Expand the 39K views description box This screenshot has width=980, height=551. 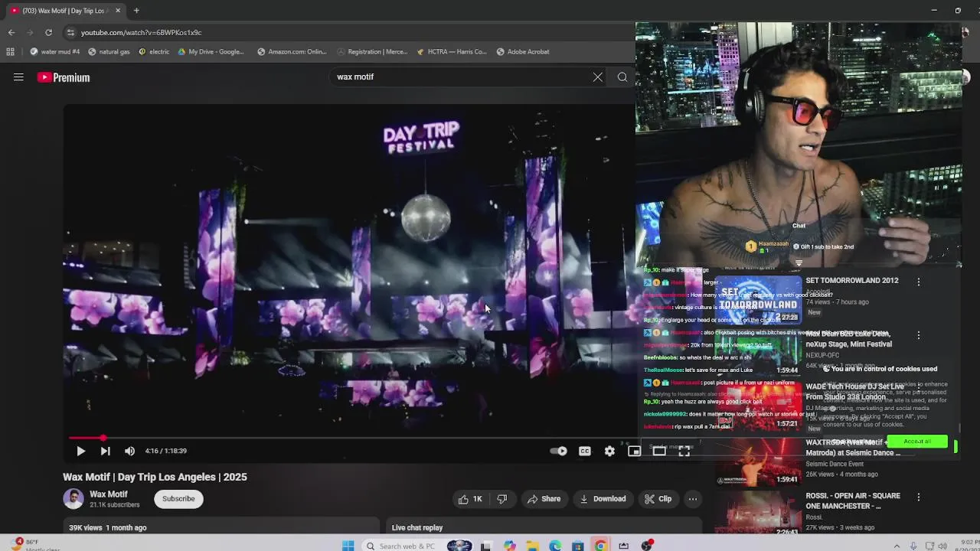220,527
